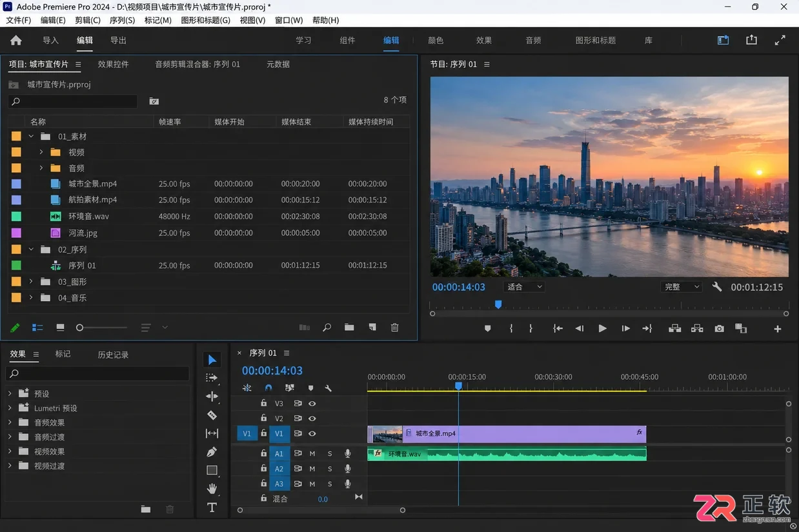Select the Razor tool
Image resolution: width=799 pixels, height=532 pixels.
tap(212, 415)
